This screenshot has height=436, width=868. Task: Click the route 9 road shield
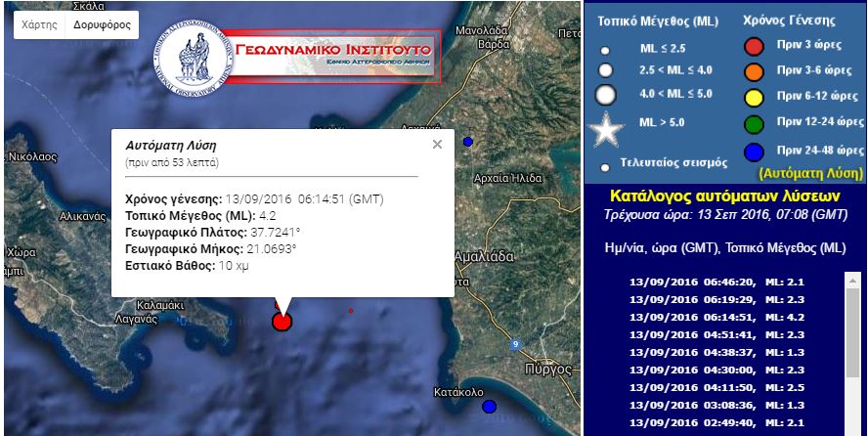tap(515, 343)
